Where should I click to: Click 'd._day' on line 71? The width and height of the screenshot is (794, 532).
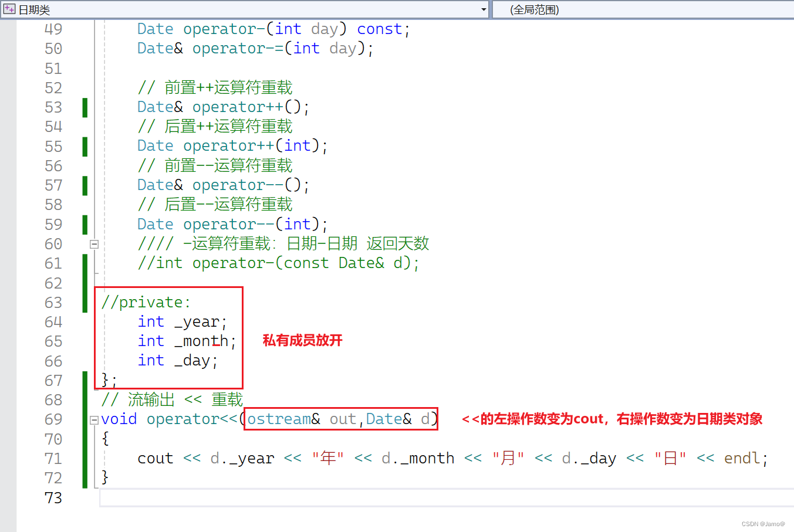click(x=589, y=459)
